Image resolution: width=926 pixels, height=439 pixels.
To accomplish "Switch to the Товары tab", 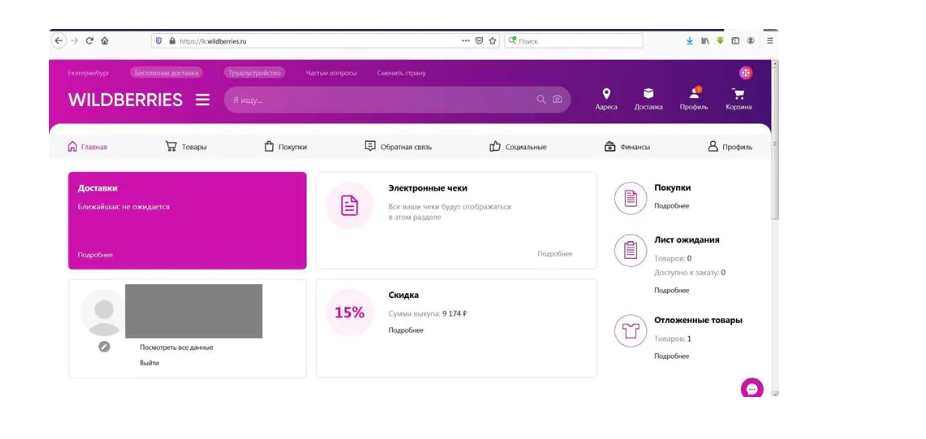I will click(x=186, y=147).
